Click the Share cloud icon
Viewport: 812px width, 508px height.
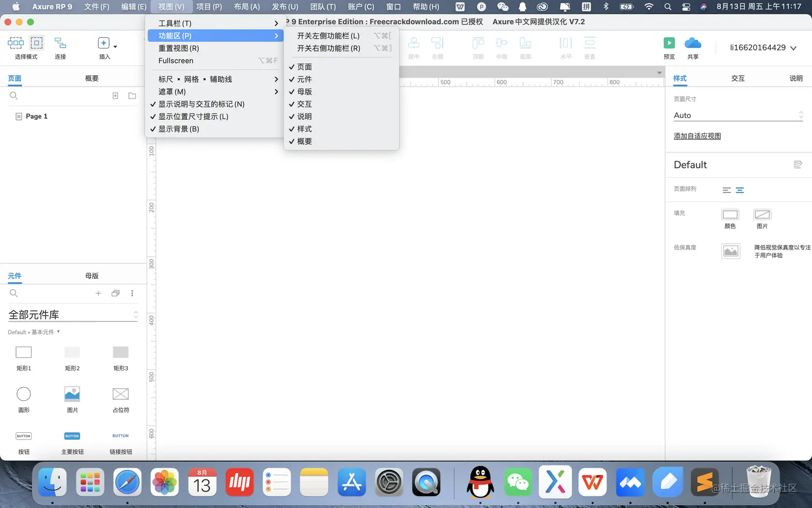click(x=693, y=43)
